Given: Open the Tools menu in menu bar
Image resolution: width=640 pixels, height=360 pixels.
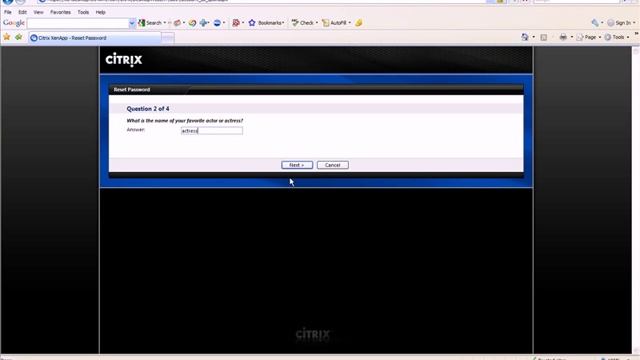Looking at the screenshot, I should tap(83, 12).
